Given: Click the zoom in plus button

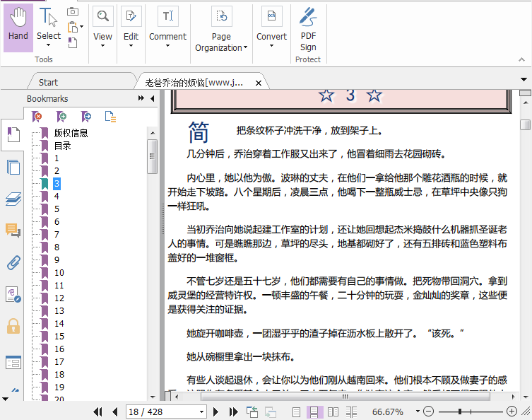Looking at the screenshot, I should tap(512, 412).
